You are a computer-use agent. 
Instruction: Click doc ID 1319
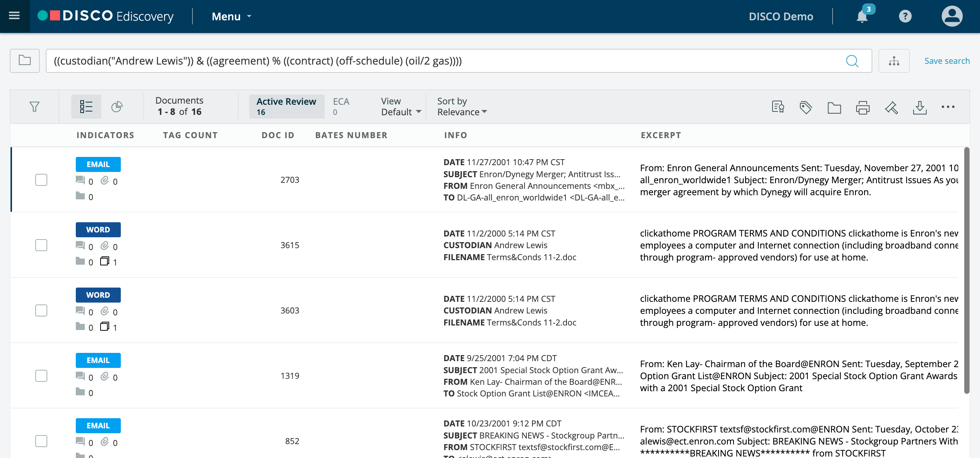(x=290, y=376)
